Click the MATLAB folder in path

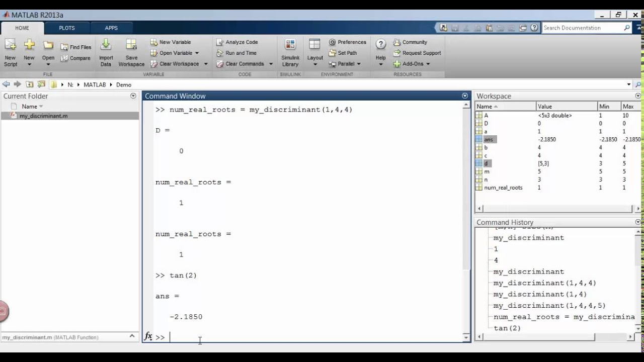click(95, 85)
